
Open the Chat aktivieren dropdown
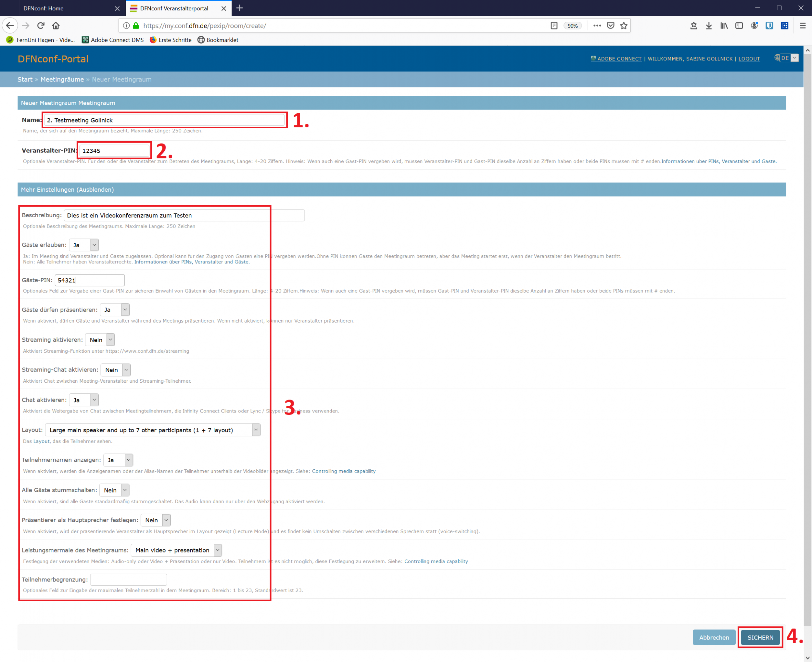click(x=84, y=400)
